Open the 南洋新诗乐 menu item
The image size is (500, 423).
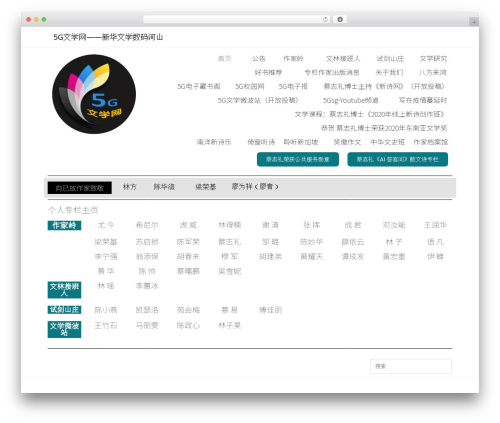(214, 142)
